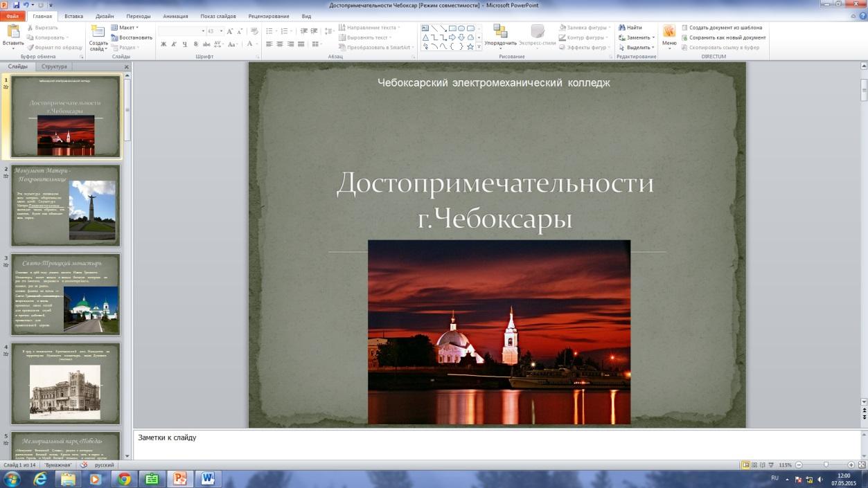Expand the shapes gallery More arrow

479,46
